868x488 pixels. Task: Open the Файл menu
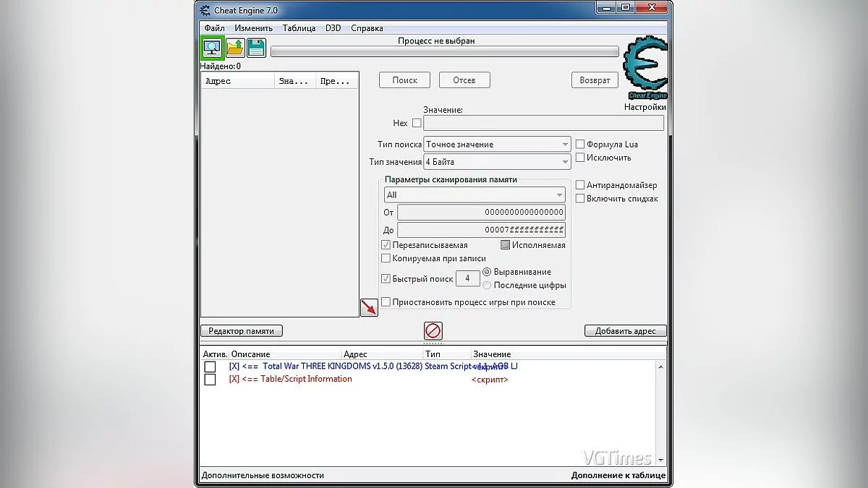[214, 28]
